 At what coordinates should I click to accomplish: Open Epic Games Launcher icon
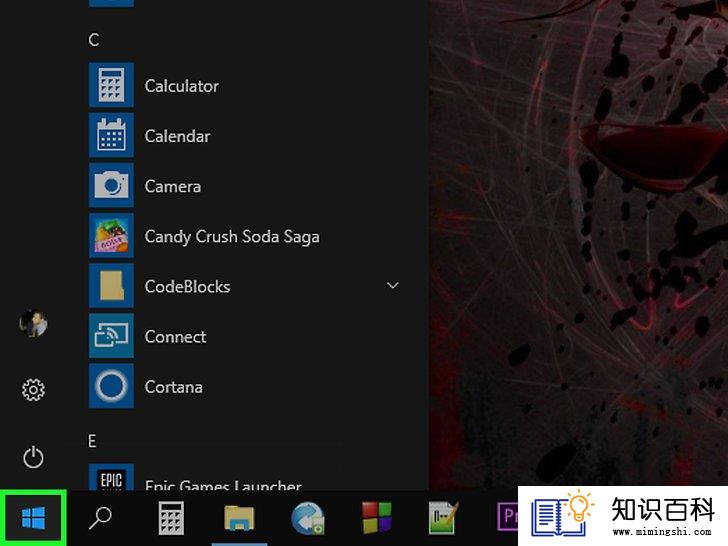[x=111, y=477]
